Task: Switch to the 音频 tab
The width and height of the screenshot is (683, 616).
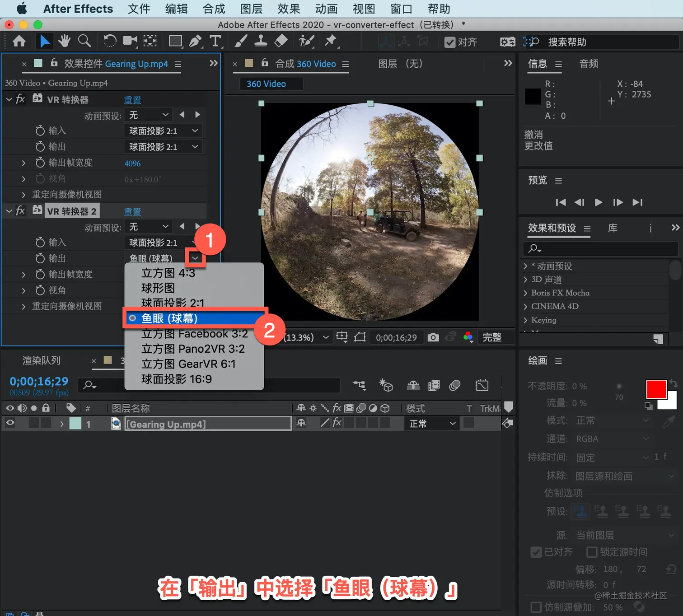Action: (589, 64)
